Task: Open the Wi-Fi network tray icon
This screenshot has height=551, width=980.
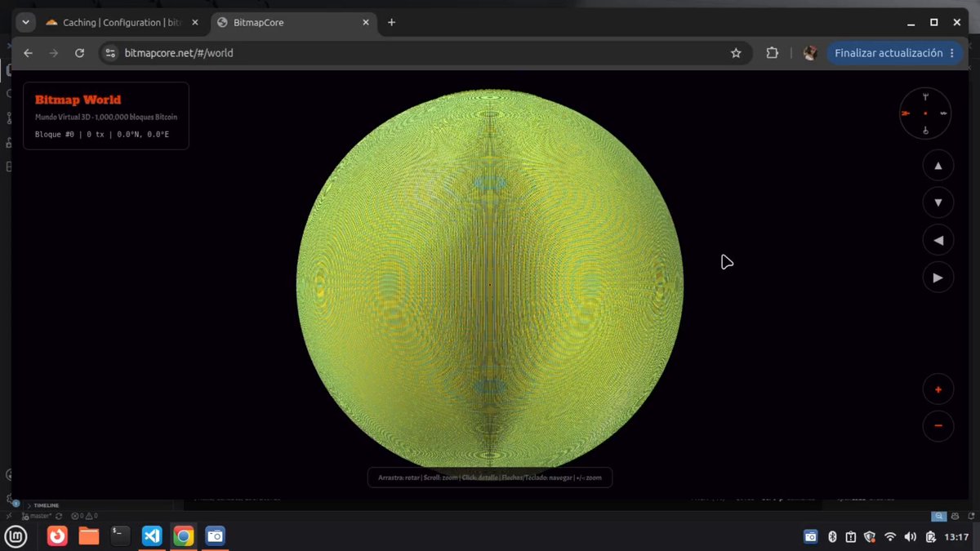Action: click(x=890, y=536)
